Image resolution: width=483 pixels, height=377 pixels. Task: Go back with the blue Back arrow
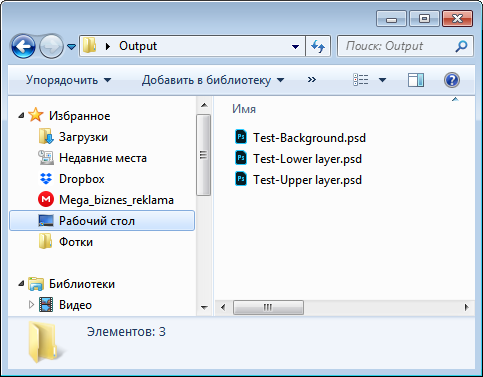pos(23,46)
